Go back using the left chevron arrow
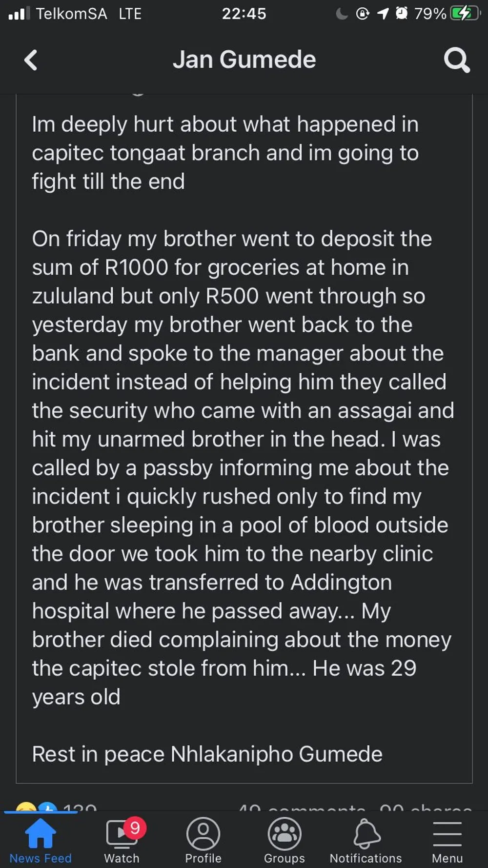Viewport: 488px width, 868px height. click(x=31, y=60)
